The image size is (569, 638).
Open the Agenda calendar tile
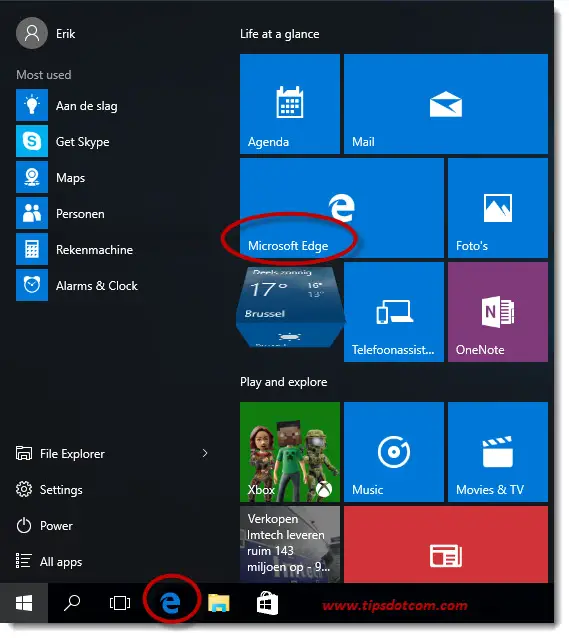[290, 104]
